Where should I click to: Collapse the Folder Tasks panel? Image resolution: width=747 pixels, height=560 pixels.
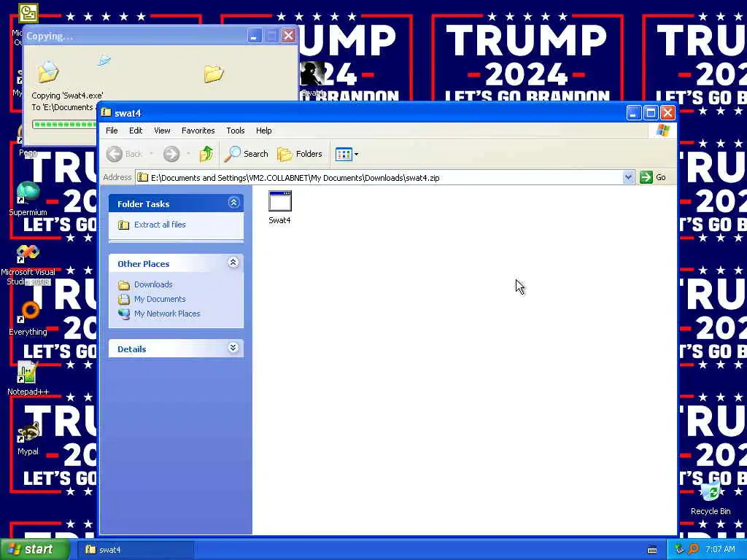coord(233,203)
